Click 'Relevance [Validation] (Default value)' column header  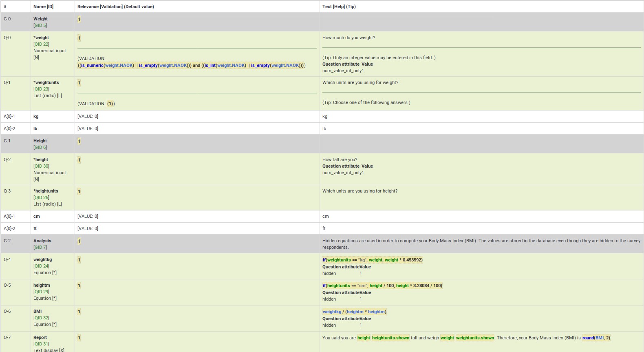[116, 7]
